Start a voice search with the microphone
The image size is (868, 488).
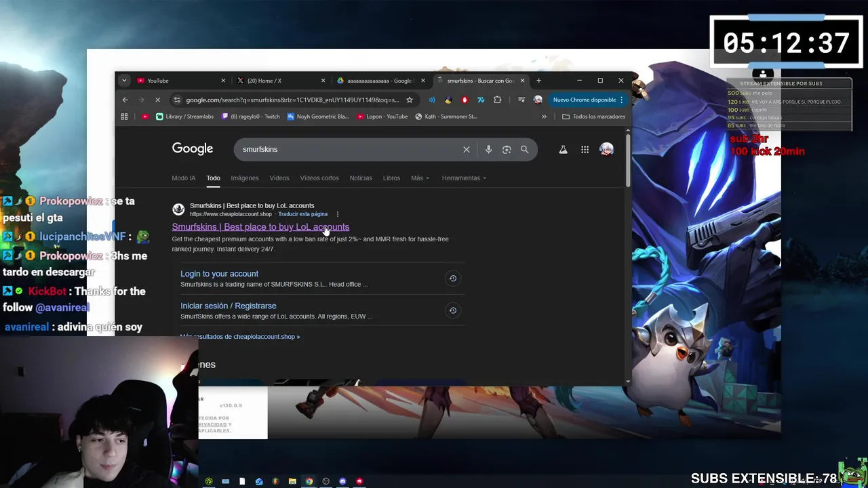coord(488,149)
